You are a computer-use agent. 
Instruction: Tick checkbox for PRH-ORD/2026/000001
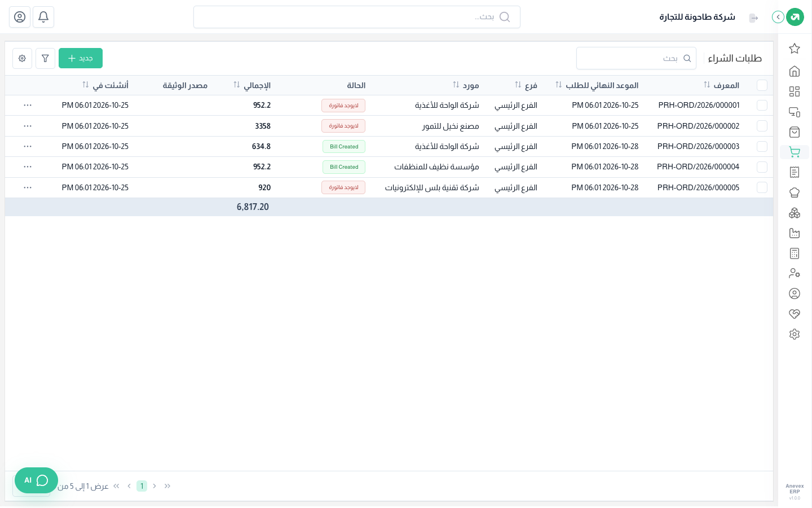point(762,106)
